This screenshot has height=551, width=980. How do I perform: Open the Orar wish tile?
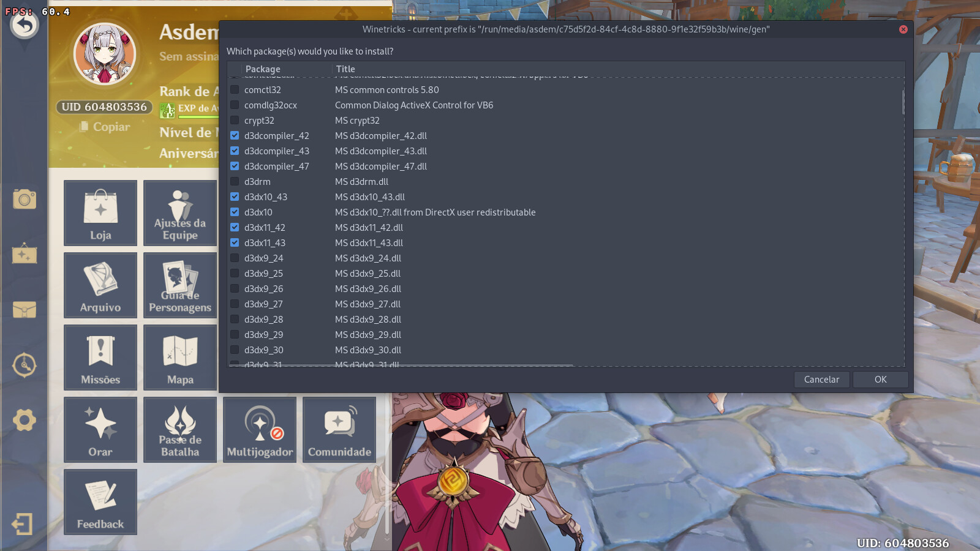click(x=100, y=430)
